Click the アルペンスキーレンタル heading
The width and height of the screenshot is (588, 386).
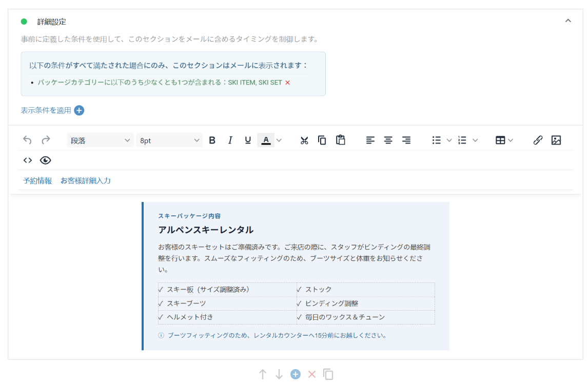coord(206,230)
